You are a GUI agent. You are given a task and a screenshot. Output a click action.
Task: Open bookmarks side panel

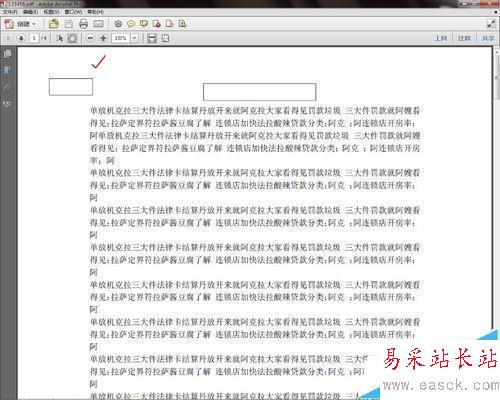click(7, 70)
